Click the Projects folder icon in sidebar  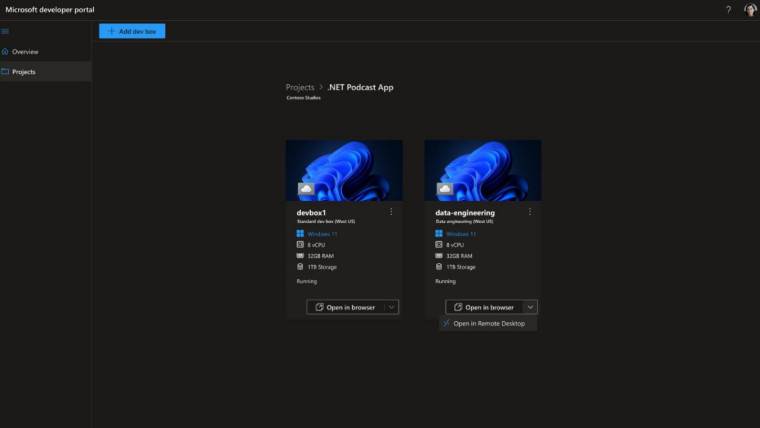click(5, 72)
